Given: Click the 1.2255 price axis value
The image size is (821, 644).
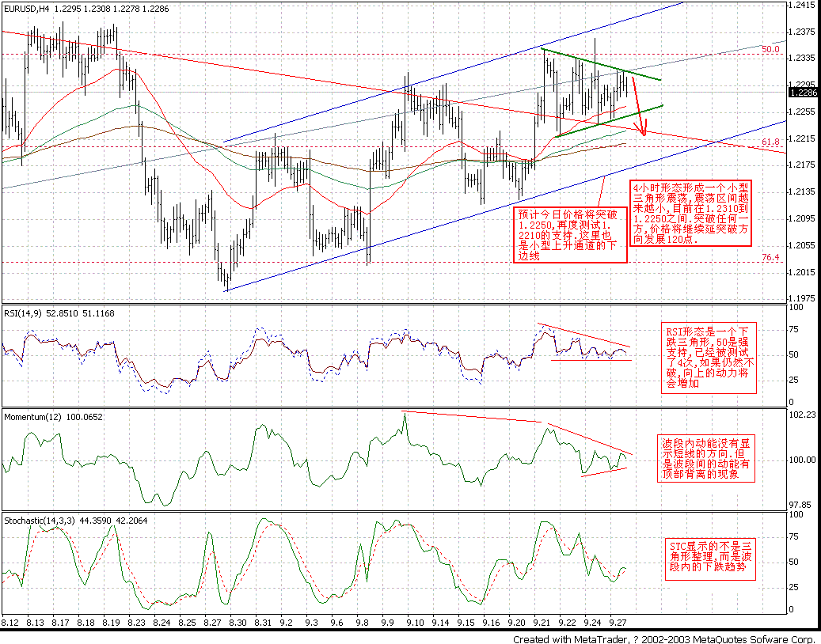Looking at the screenshot, I should click(803, 112).
